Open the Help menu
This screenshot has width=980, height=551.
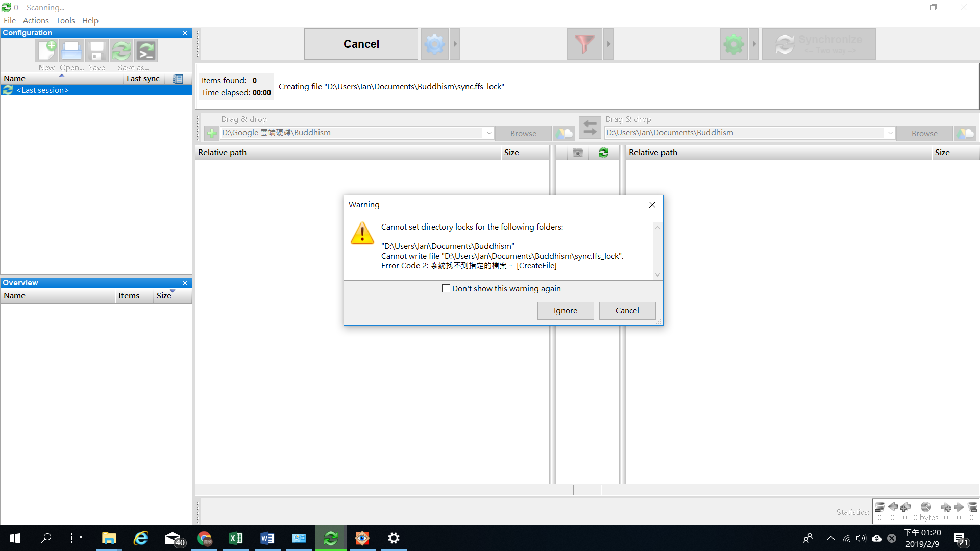coord(90,20)
